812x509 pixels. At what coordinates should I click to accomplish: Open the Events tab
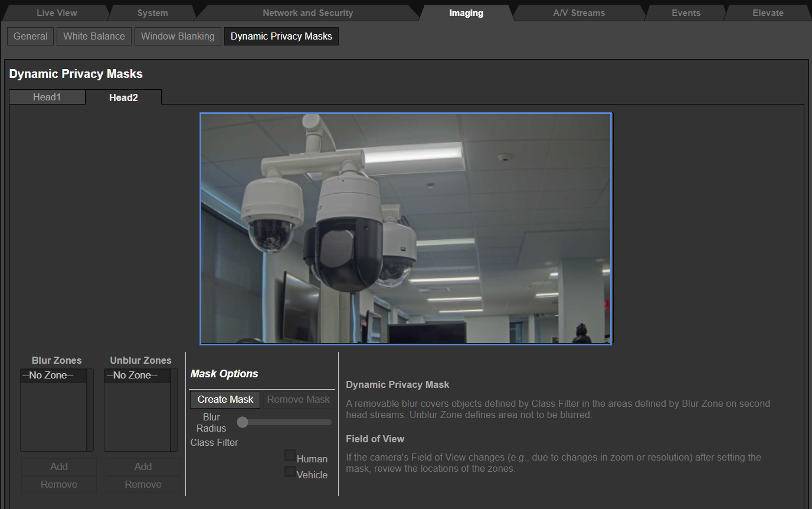pyautogui.click(x=686, y=13)
